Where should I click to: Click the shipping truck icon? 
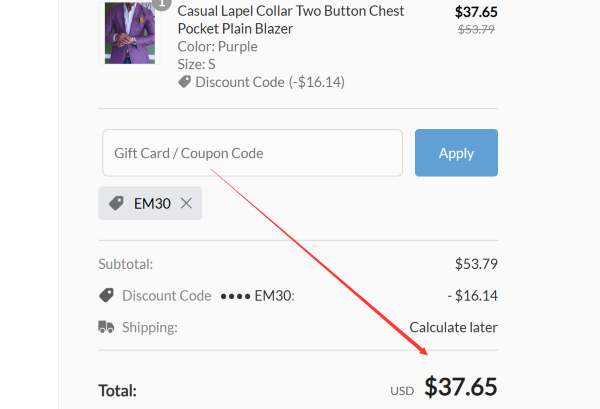click(106, 327)
